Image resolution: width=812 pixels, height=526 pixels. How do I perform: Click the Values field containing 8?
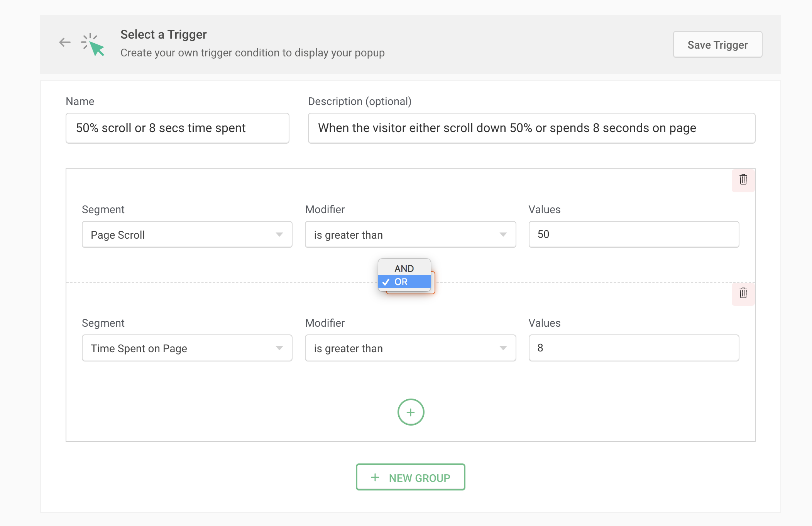633,348
